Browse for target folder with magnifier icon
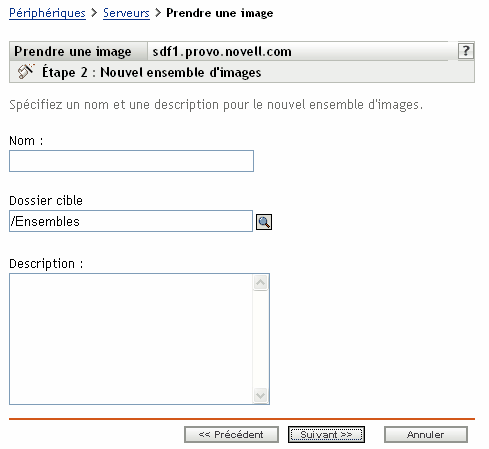 tap(264, 222)
